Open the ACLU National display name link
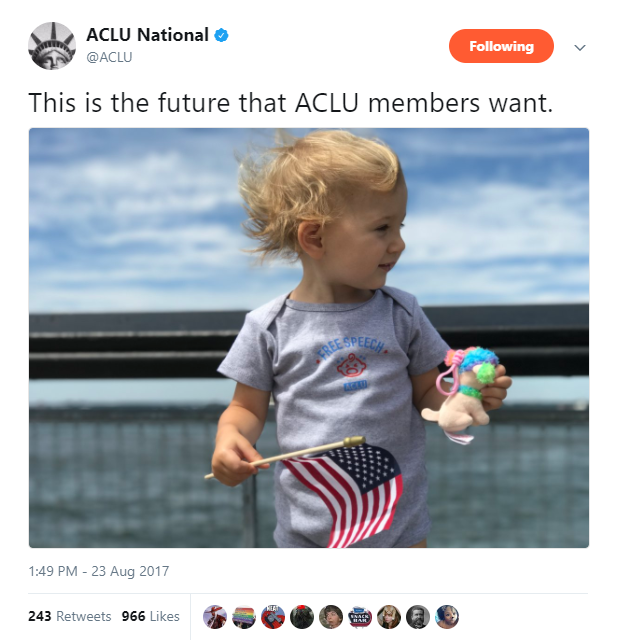Viewport: 619px width, 640px height. (147, 35)
